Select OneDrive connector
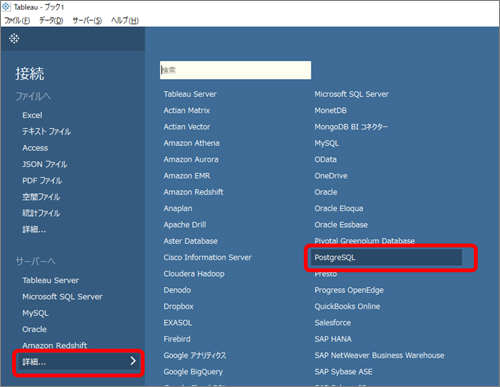Viewport: 500px width, 387px height. [x=331, y=176]
